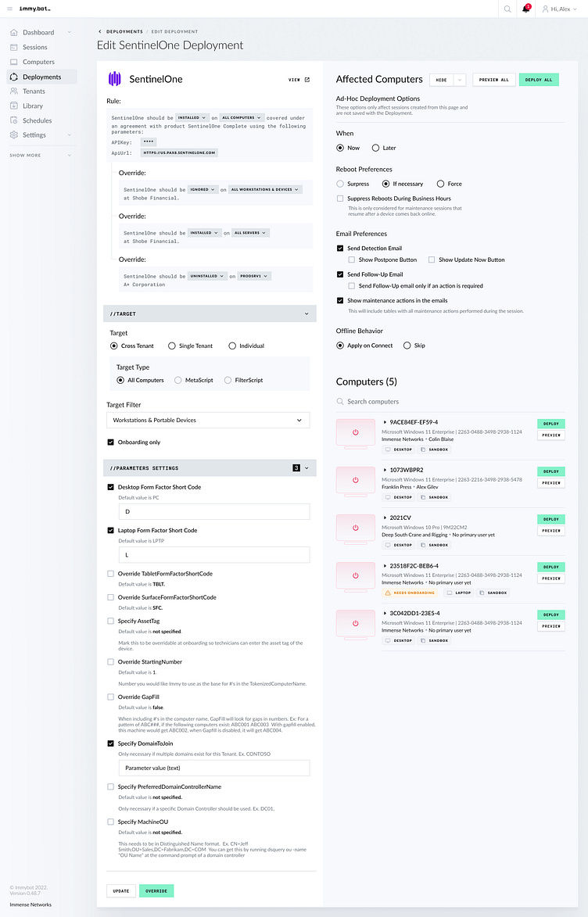This screenshot has height=917, width=588.
Task: Click the Library icon in sidebar
Action: (14, 106)
